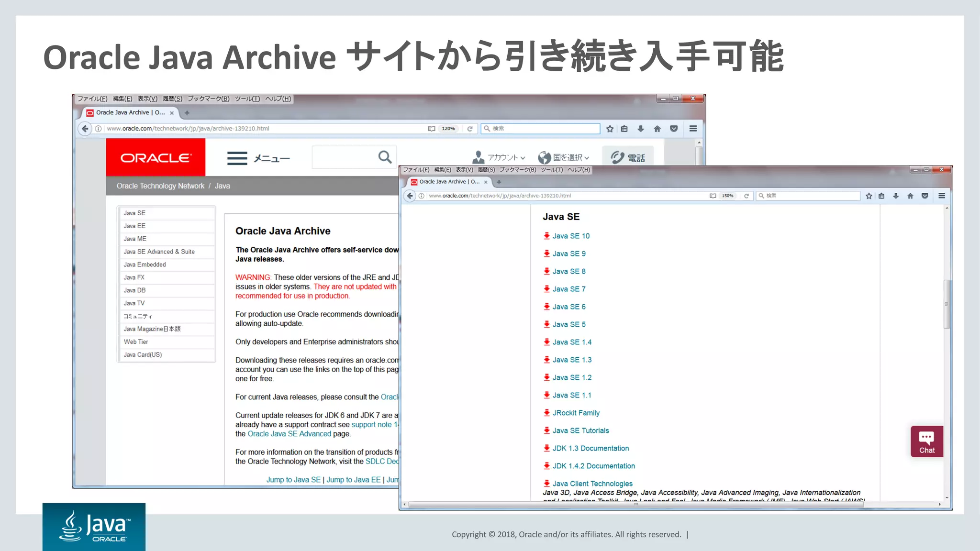The width and height of the screenshot is (980, 551).
Task: Click home icon in back window toolbar
Action: [x=657, y=129]
